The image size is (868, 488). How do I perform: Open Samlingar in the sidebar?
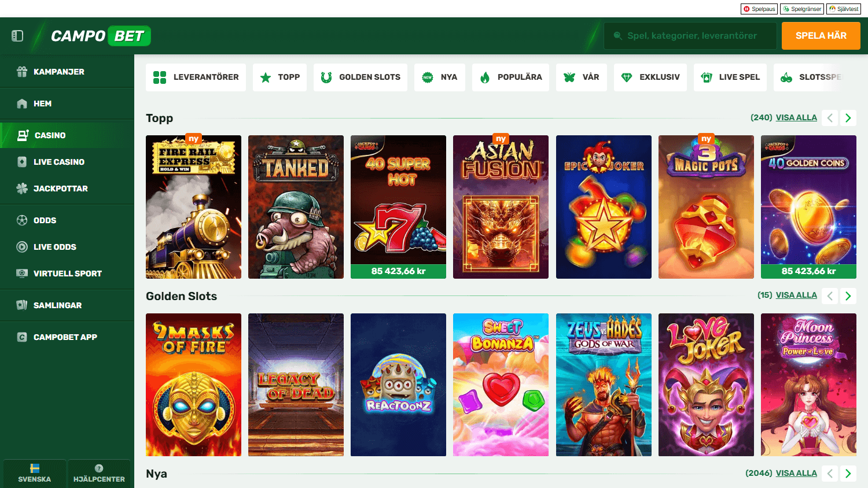(67, 305)
